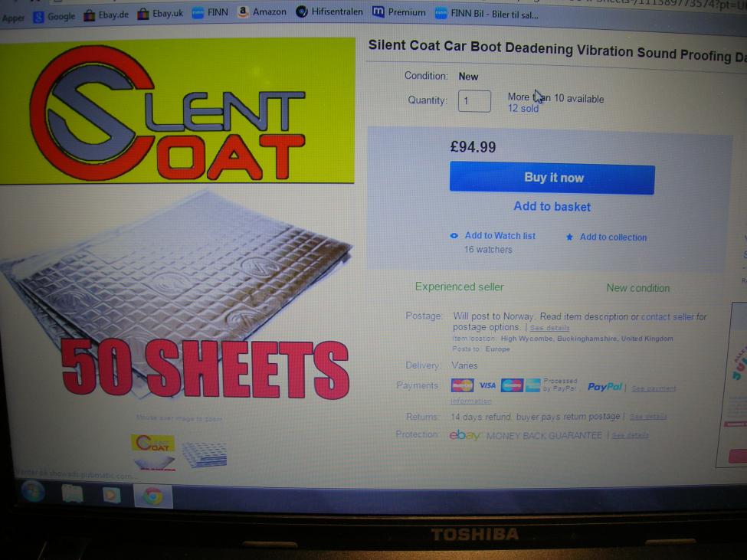This screenshot has width=747, height=560.
Task: Click the contact seller link
Action: point(667,316)
